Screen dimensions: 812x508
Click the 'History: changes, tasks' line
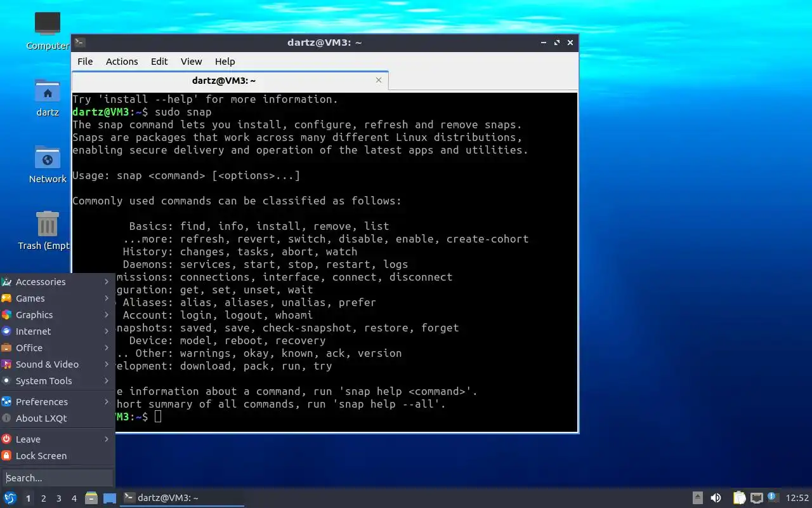coord(240,251)
